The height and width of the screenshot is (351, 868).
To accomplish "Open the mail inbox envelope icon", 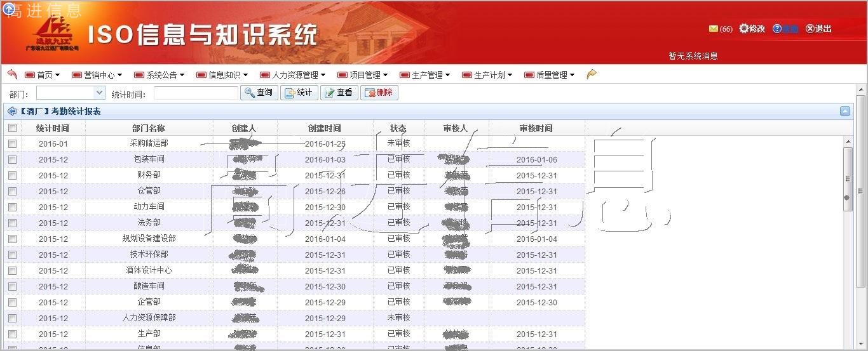I will coord(713,29).
